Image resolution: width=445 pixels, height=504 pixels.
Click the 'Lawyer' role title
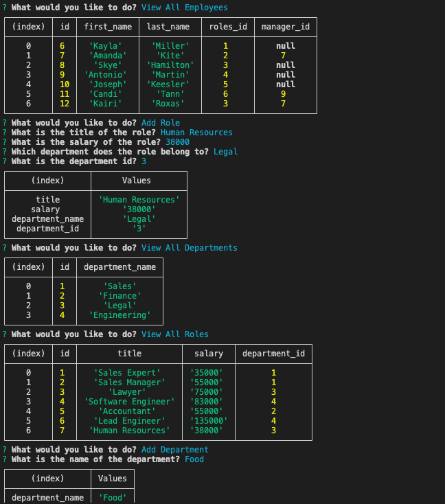click(x=127, y=392)
